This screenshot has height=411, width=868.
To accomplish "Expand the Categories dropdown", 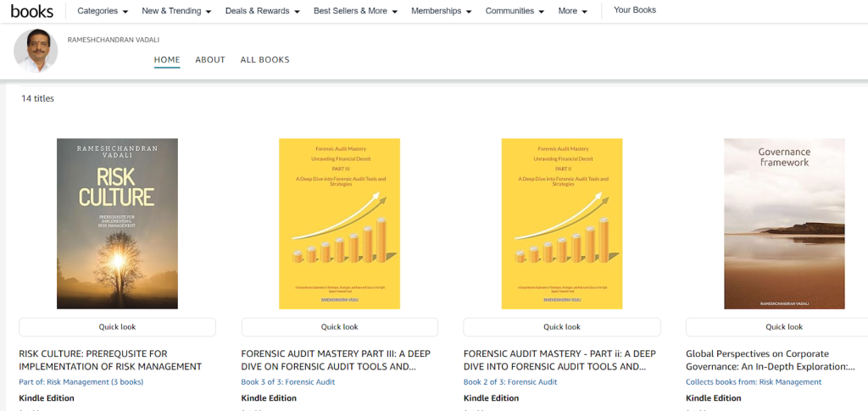I will (x=103, y=11).
